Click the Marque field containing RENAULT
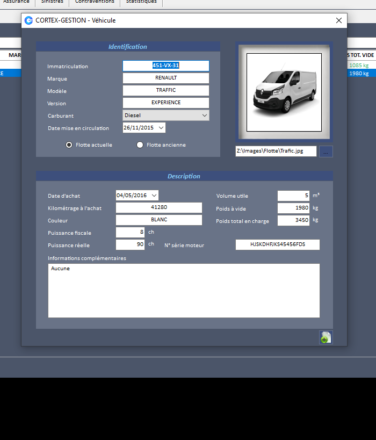376x440 pixels. [166, 78]
